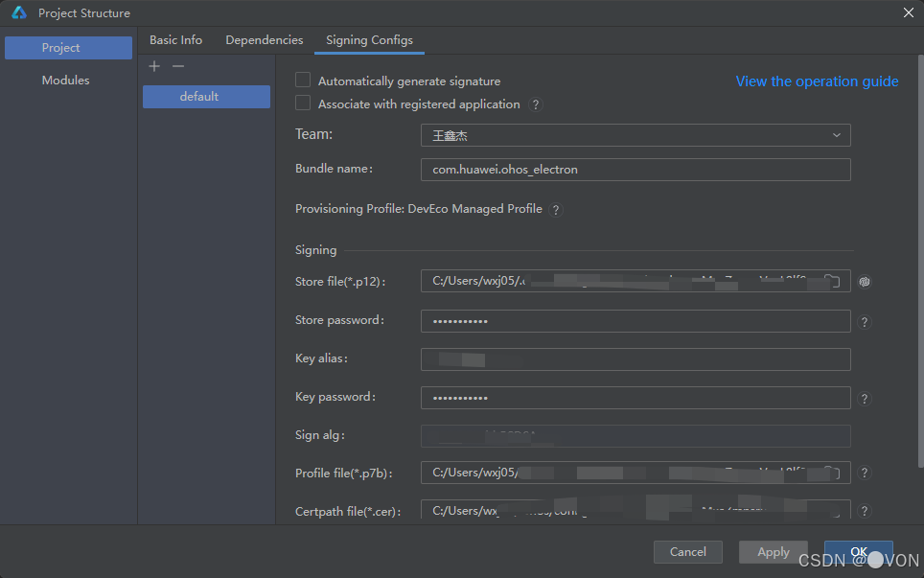Browse folder icon in Store file field
Image resolution: width=924 pixels, height=578 pixels.
tap(831, 281)
